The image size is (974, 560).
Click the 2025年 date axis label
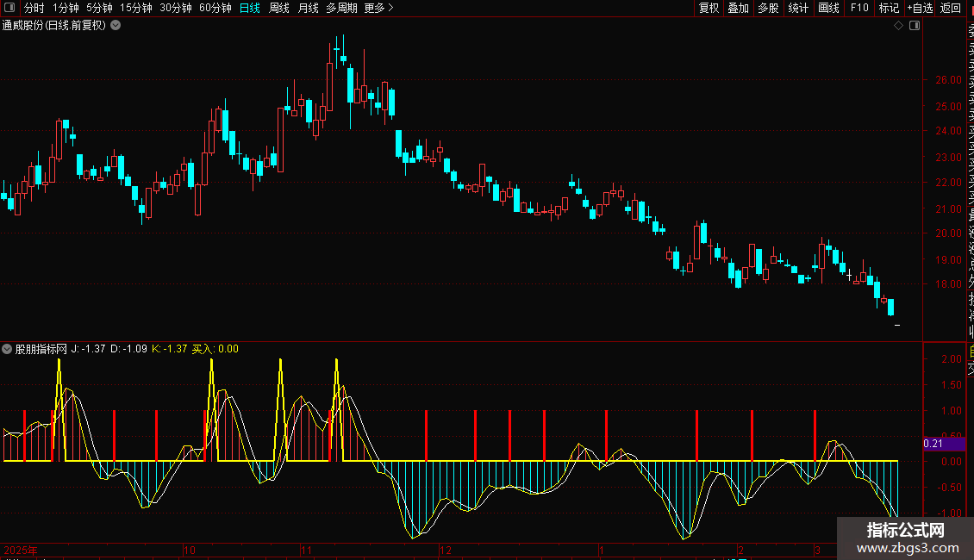click(21, 550)
